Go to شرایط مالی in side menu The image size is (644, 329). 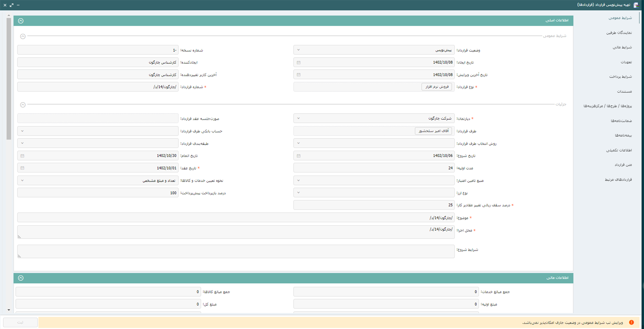(622, 48)
